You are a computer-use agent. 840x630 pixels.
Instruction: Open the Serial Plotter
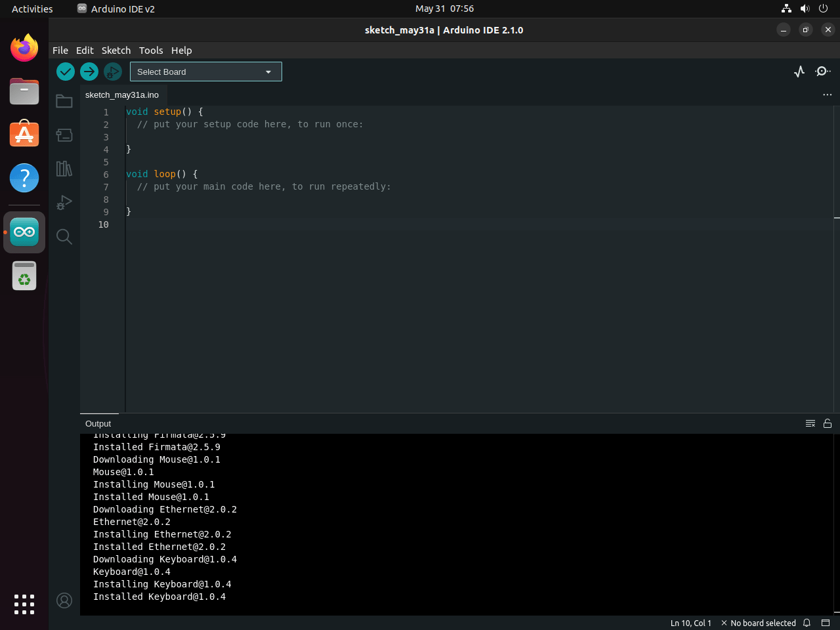click(x=799, y=72)
